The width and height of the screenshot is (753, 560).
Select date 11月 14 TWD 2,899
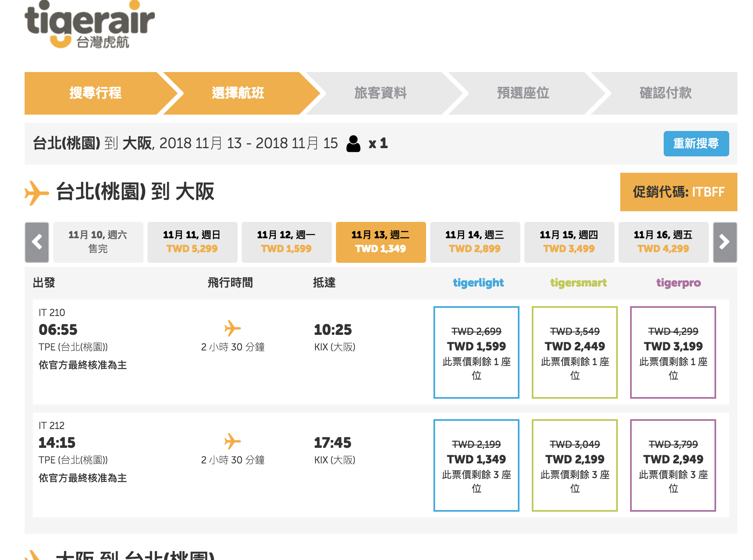(x=475, y=242)
